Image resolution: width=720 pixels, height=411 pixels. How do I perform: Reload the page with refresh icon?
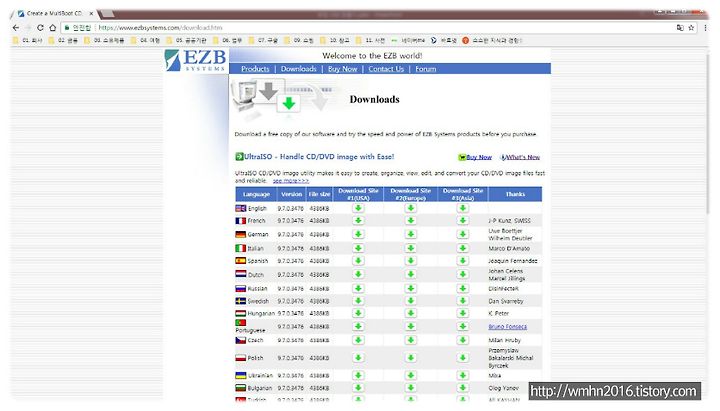pos(40,28)
